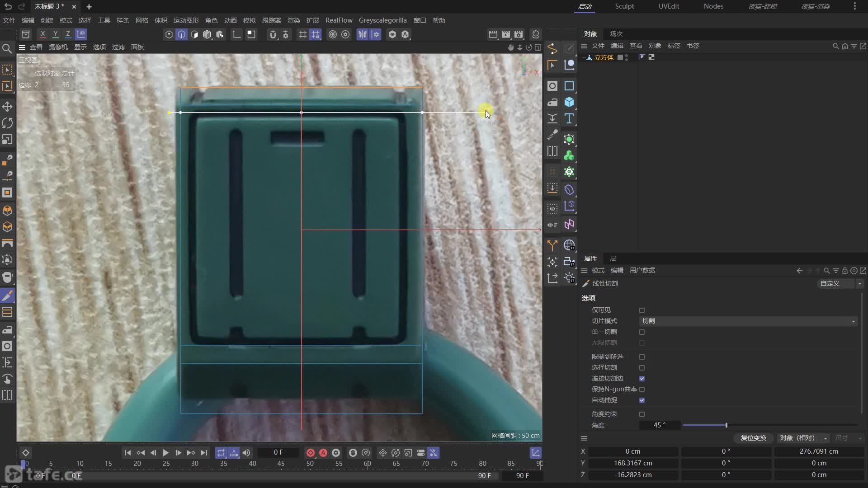Switch to the 场次 tab
This screenshot has width=868, height=488.
[616, 34]
